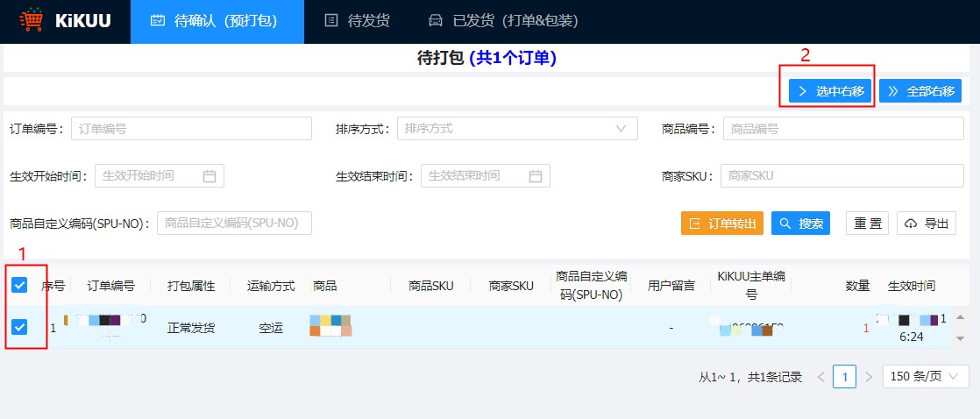Switch to the 待发货 tab
This screenshot has height=419, width=980.
[358, 21]
